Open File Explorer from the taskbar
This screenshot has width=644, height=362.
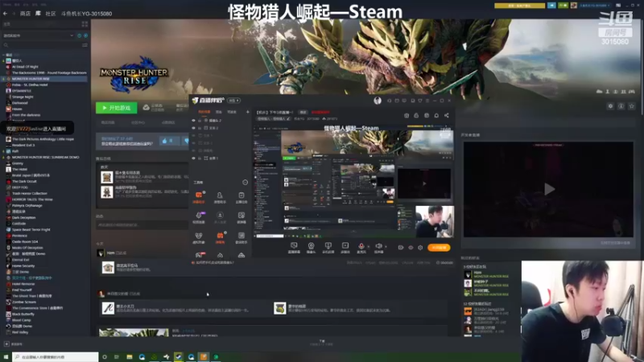pyautogui.click(x=130, y=357)
